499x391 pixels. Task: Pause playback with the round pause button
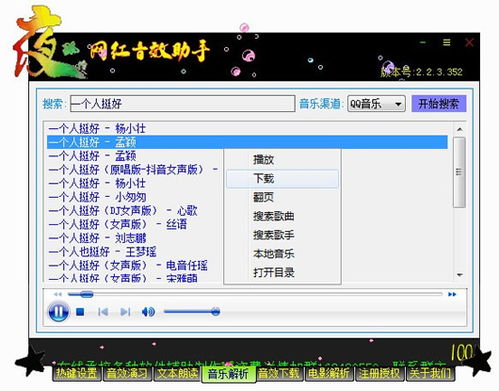pyautogui.click(x=59, y=312)
